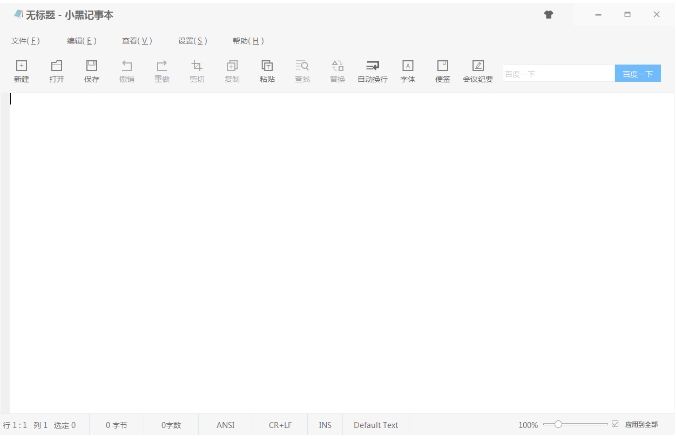Click the notepad app icon in title bar

click(x=18, y=14)
